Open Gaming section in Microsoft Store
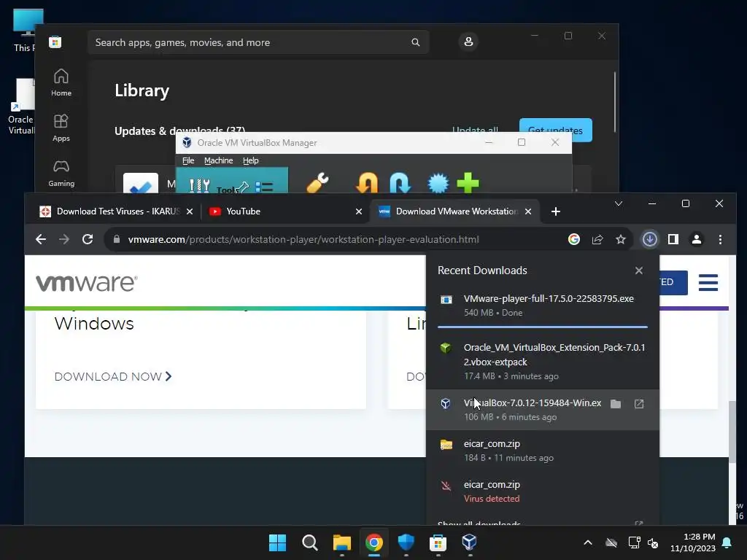The width and height of the screenshot is (747, 560). [x=61, y=173]
